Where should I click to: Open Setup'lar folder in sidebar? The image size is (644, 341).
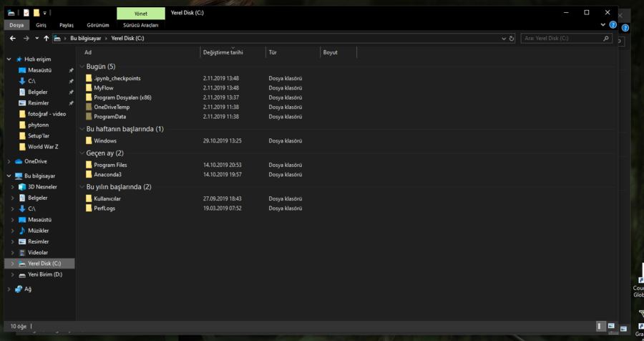(39, 135)
